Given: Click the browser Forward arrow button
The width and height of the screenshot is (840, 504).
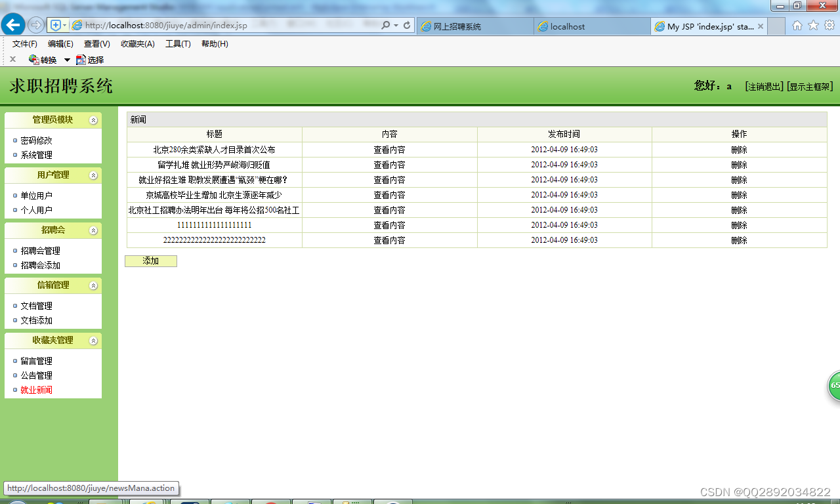Looking at the screenshot, I should point(36,25).
